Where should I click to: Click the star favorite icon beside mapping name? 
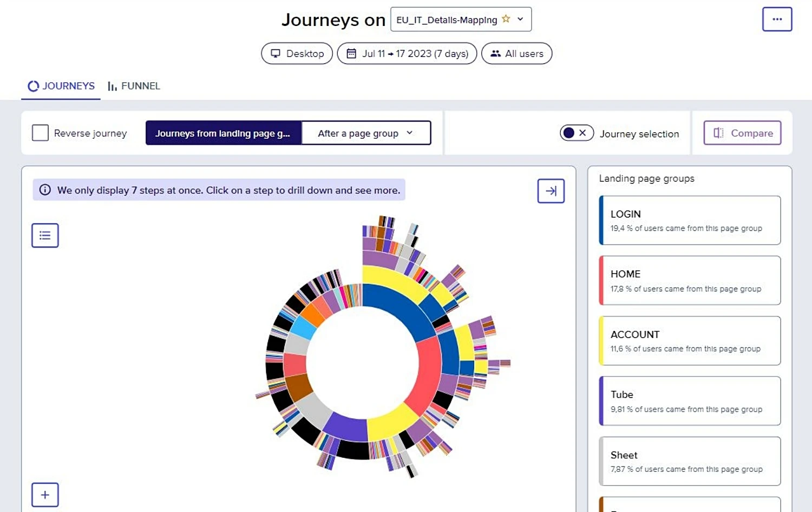(x=506, y=19)
